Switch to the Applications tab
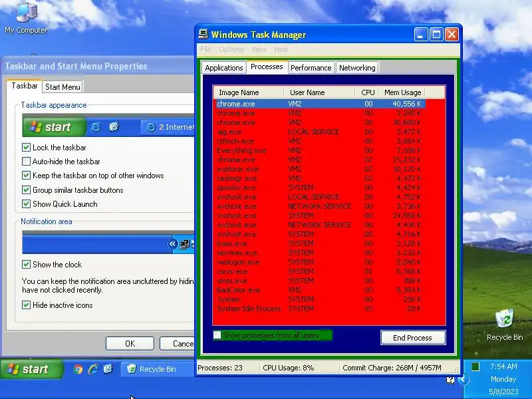Image resolution: width=532 pixels, height=399 pixels. pos(224,68)
